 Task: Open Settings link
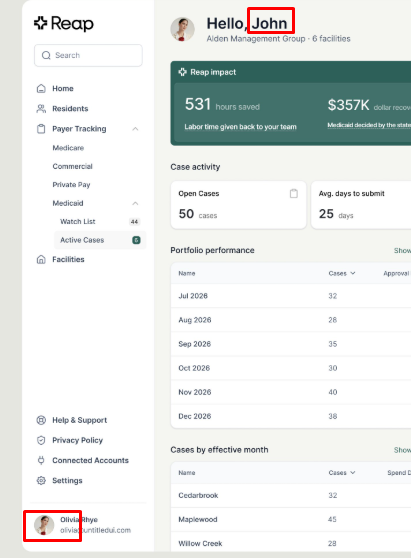tap(67, 480)
